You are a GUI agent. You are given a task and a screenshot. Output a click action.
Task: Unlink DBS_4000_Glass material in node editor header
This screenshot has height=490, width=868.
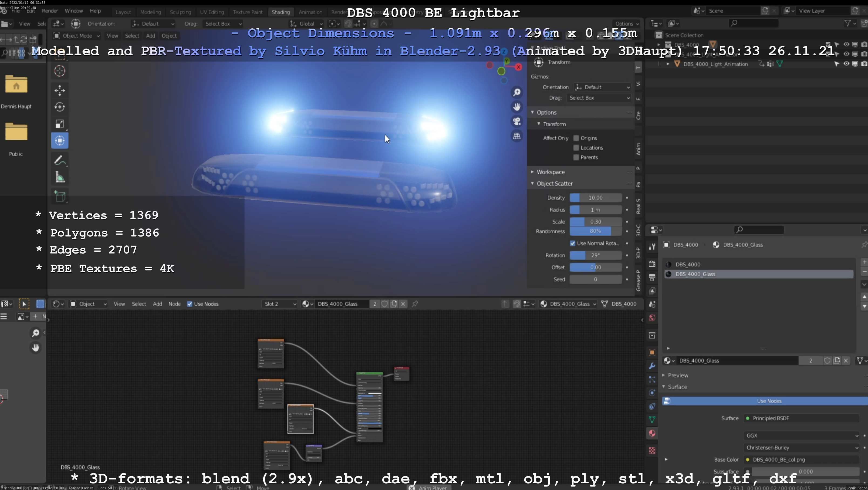pos(403,304)
